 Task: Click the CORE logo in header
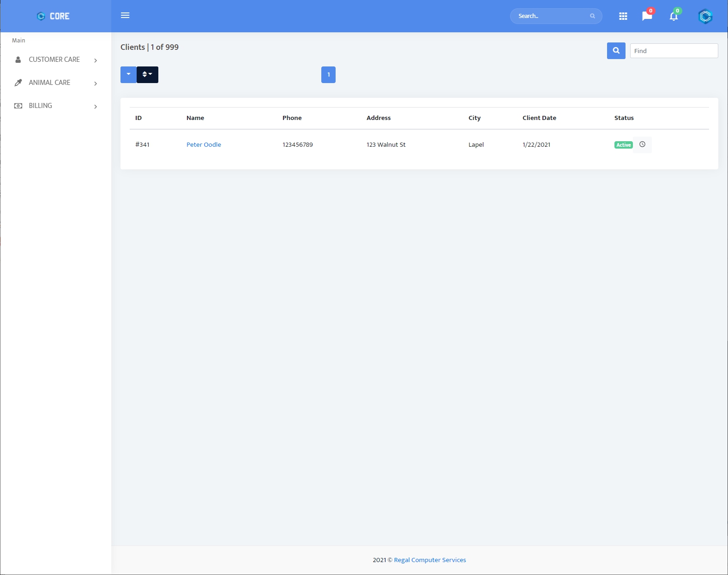click(53, 16)
